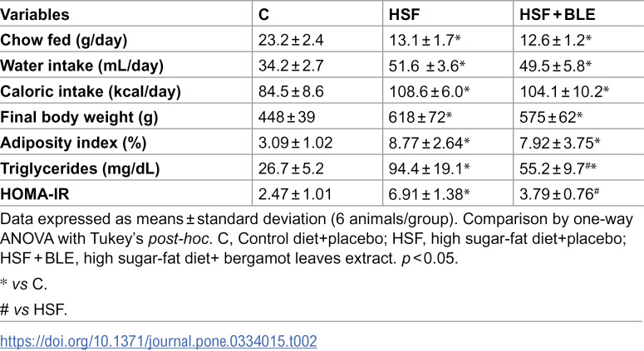644x351 pixels.
Task: Click the 6.91±1.38 HOMA-IR value
Action: pyautogui.click(x=430, y=194)
